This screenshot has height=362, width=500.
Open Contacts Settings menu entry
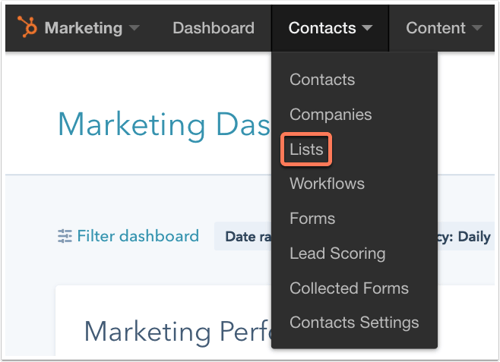[354, 323]
